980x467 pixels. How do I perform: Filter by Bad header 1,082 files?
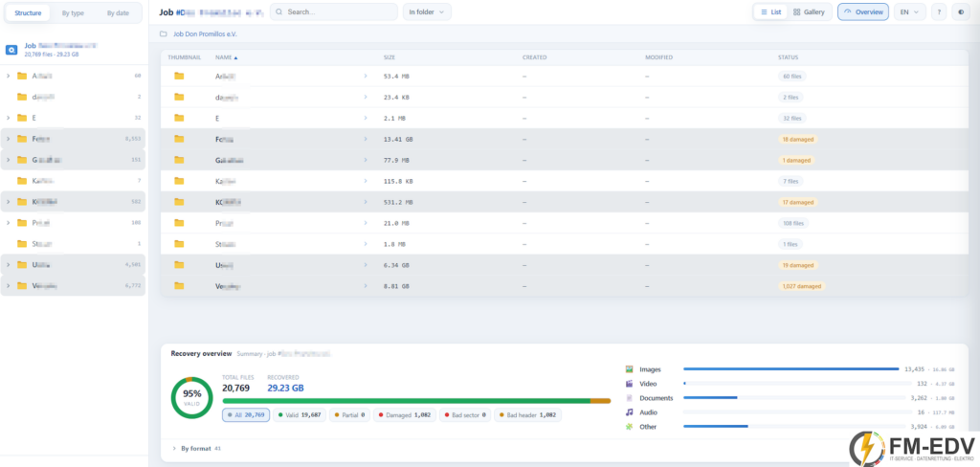[527, 415]
